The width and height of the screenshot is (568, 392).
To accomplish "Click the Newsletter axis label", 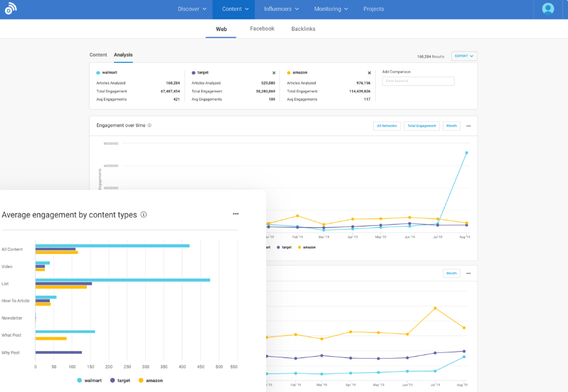I will click(x=12, y=318).
